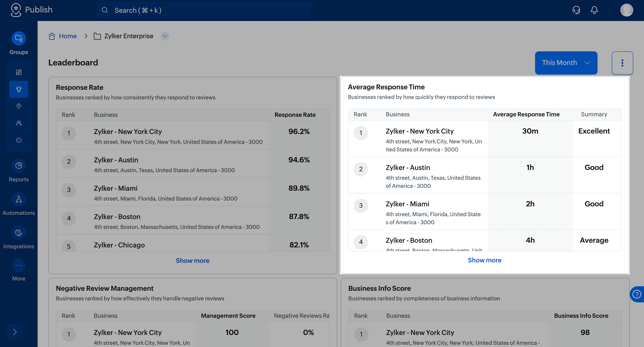Open Reports from the sidebar
644x347 pixels.
coord(19,166)
